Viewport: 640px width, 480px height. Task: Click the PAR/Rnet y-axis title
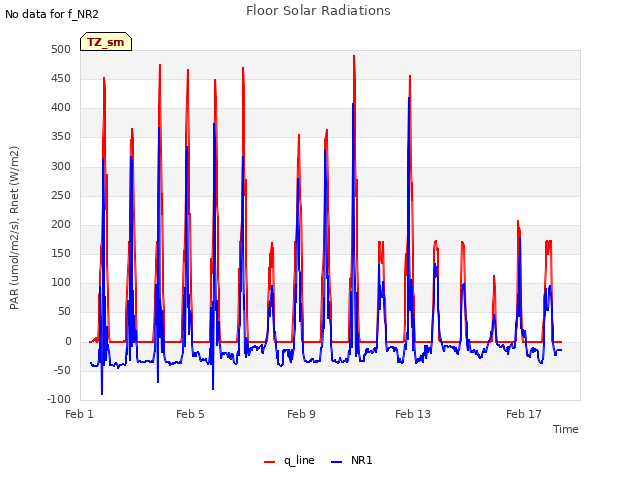click(x=14, y=228)
